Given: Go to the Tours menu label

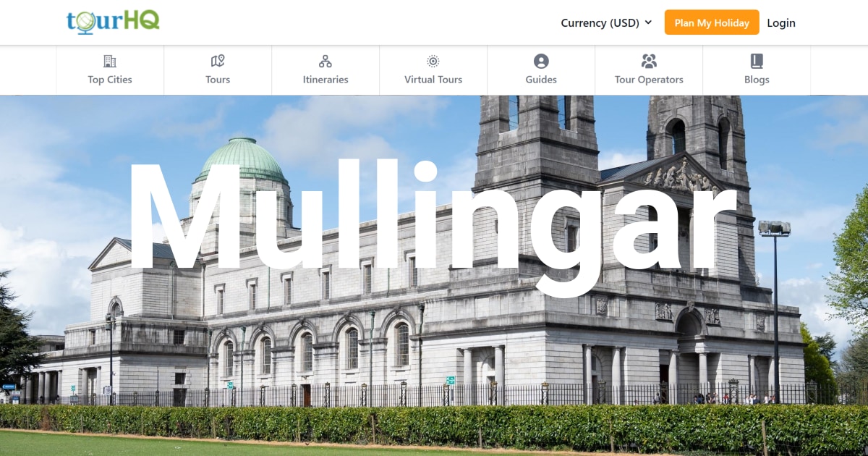Looking at the screenshot, I should click(x=218, y=80).
